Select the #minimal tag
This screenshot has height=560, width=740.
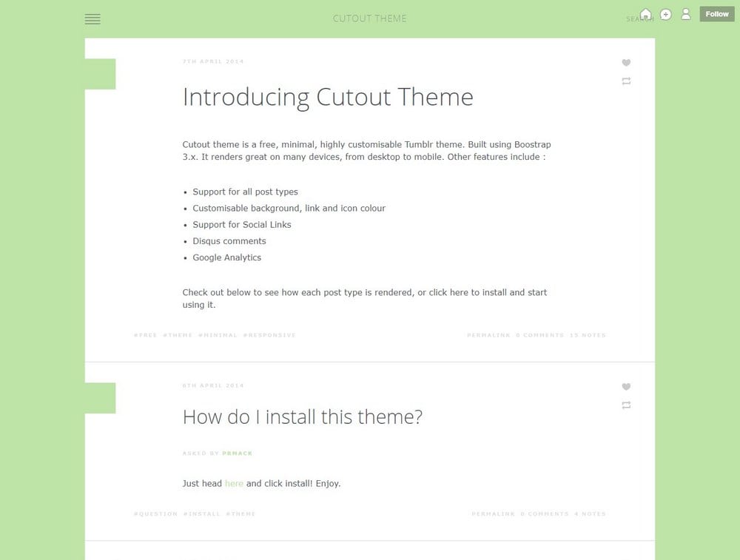point(218,336)
